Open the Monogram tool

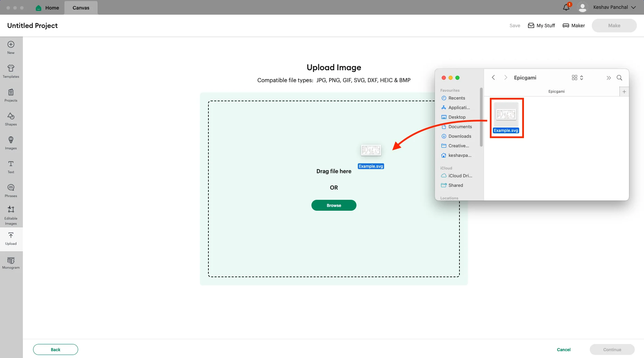coord(11,263)
